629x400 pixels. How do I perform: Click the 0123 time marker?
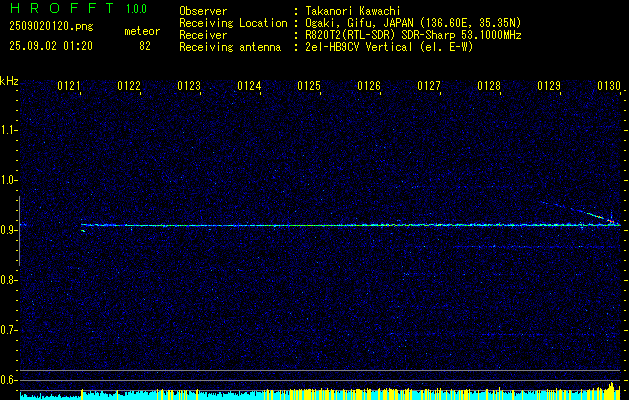pos(189,85)
